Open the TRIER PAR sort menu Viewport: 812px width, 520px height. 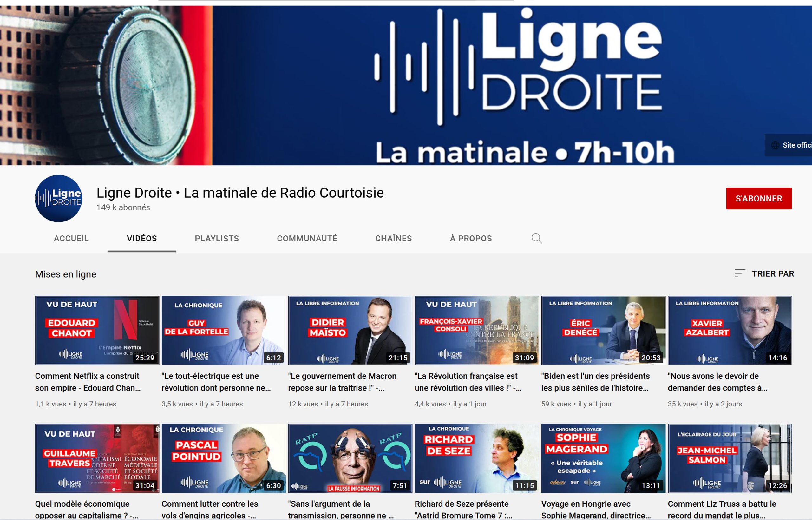pyautogui.click(x=764, y=273)
